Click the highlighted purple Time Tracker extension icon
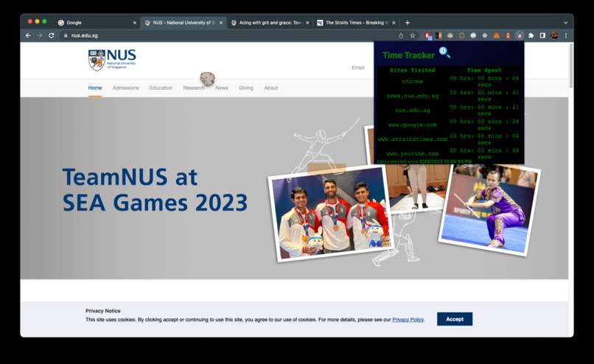This screenshot has height=364, width=594. coord(520,35)
